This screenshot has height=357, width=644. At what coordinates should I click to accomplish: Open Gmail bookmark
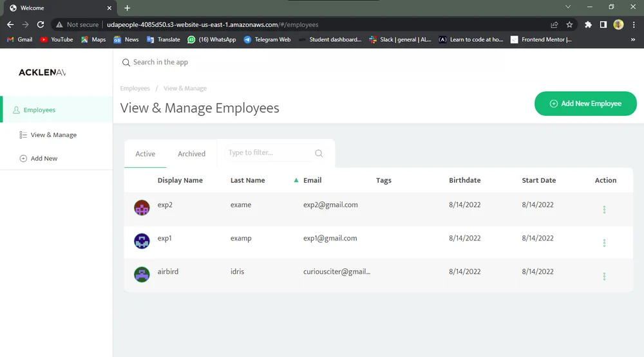(x=20, y=39)
